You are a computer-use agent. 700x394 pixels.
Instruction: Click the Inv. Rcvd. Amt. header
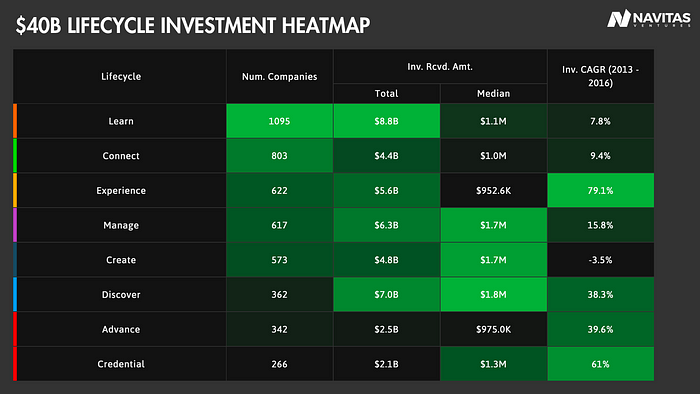click(440, 66)
